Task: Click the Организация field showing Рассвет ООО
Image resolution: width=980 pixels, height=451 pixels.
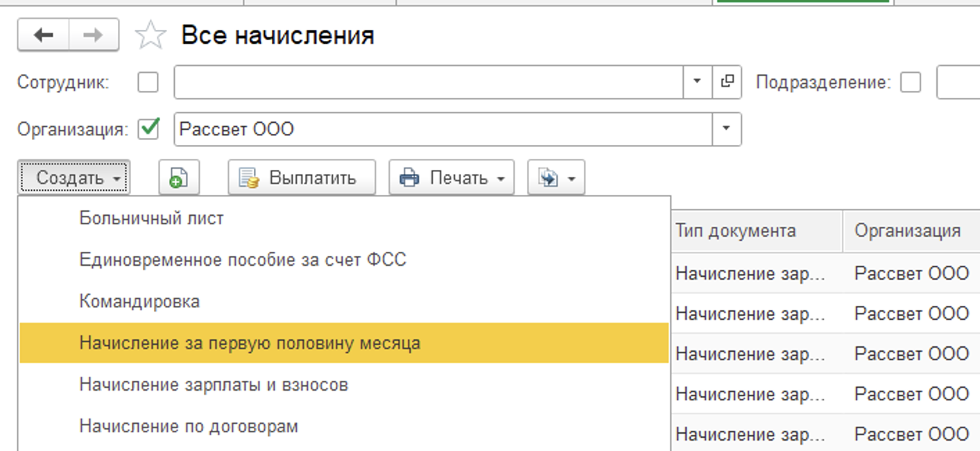Action: 443,129
